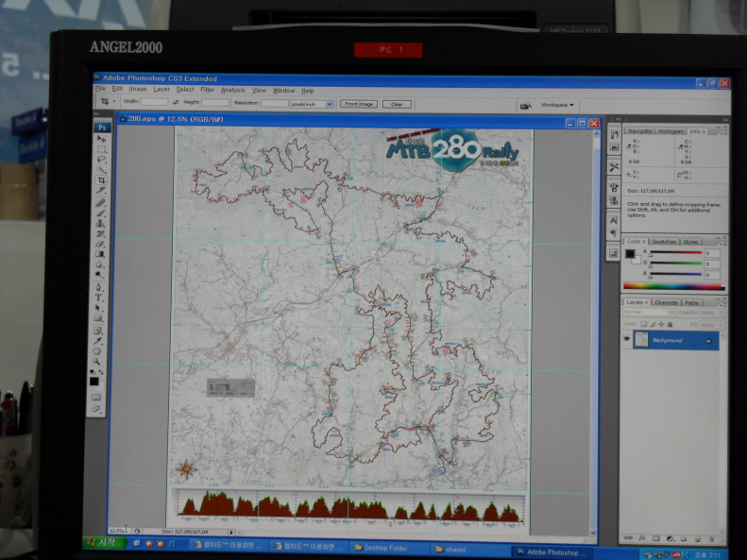The height and width of the screenshot is (560, 747).
Task: Select the Zoom tool
Action: tap(96, 362)
